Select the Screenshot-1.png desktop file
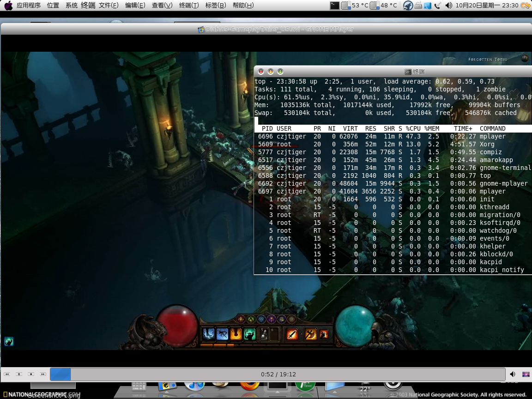 [x=54, y=396]
